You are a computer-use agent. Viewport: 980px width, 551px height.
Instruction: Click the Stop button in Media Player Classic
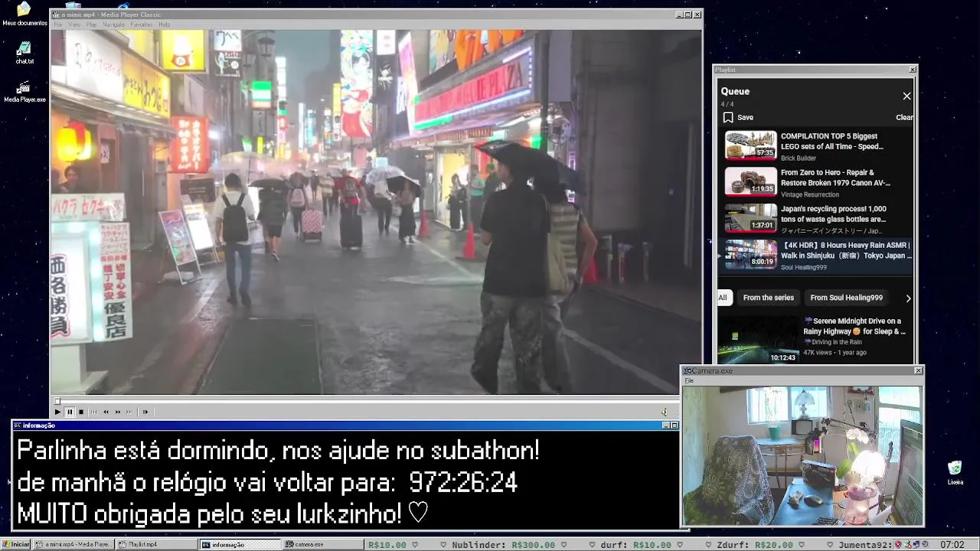click(x=81, y=412)
